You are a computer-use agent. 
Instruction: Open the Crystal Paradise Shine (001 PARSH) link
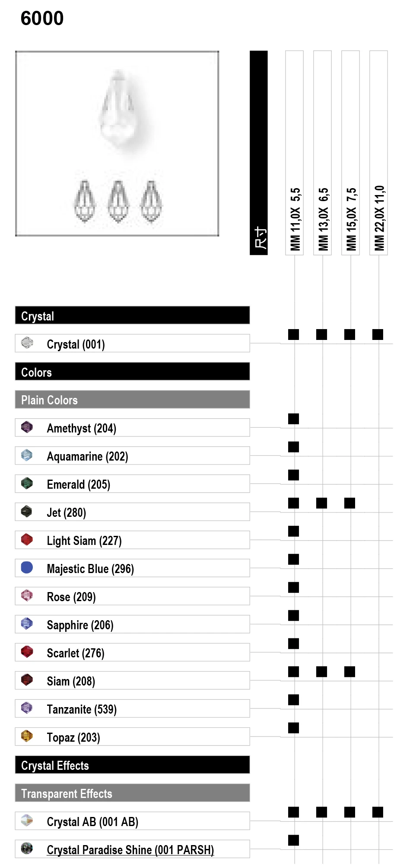click(130, 850)
